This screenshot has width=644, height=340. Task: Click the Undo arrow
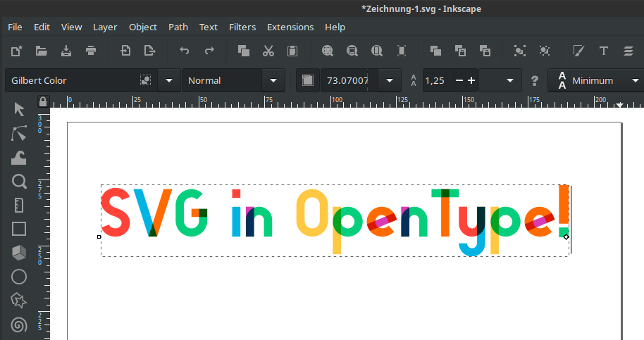coord(185,51)
